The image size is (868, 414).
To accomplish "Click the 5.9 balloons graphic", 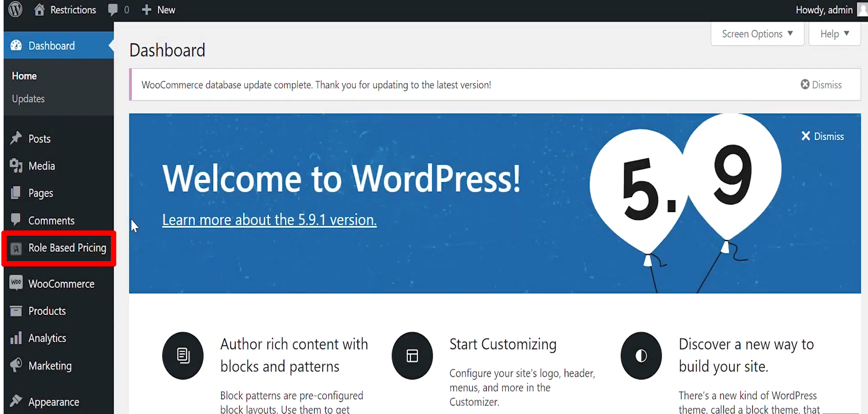I will tap(685, 203).
